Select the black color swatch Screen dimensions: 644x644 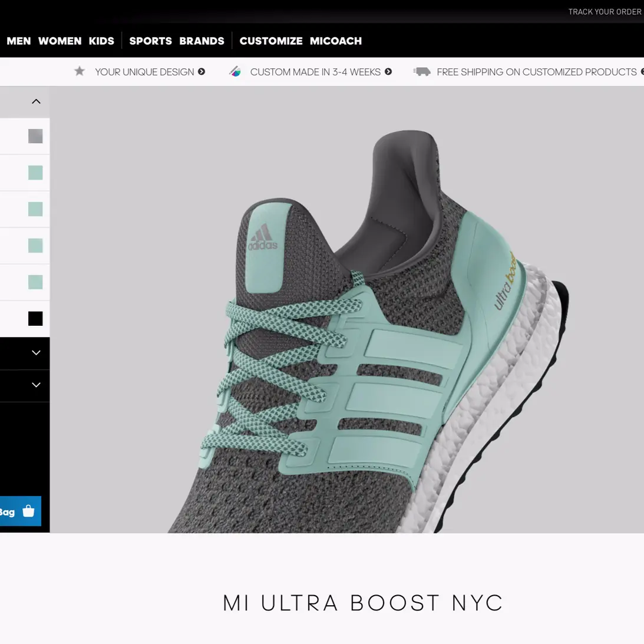(x=35, y=319)
